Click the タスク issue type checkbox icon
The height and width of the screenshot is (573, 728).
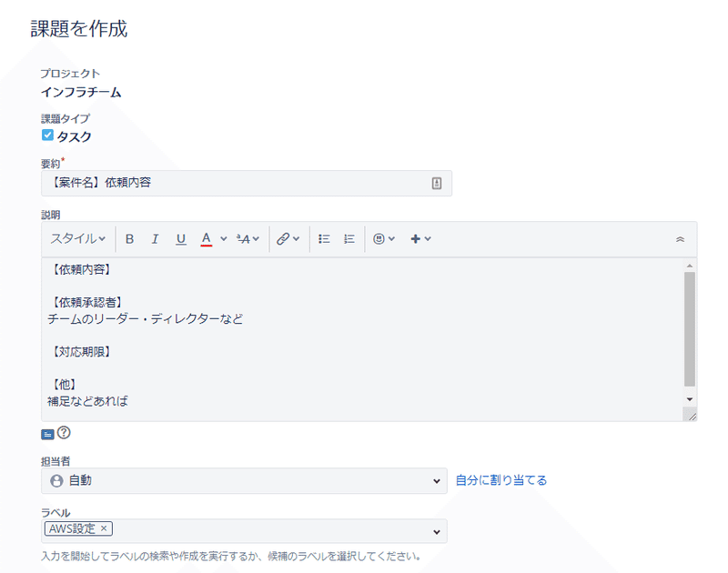tap(47, 135)
